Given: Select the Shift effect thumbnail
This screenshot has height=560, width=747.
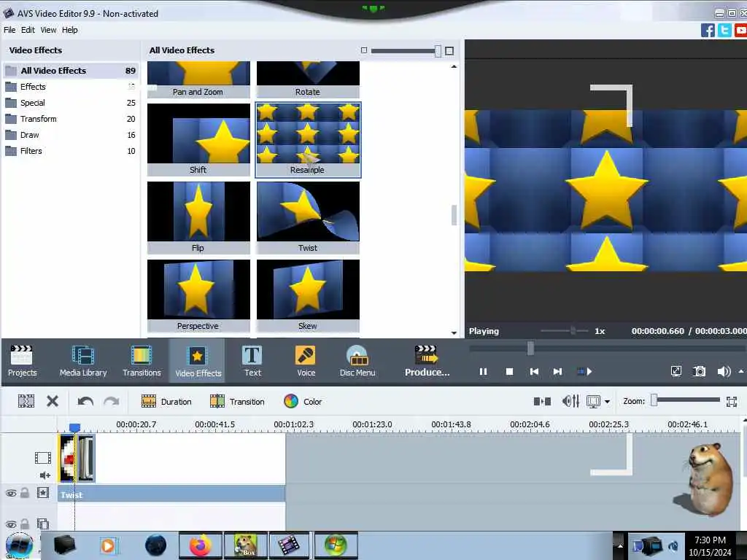Looking at the screenshot, I should click(x=198, y=139).
